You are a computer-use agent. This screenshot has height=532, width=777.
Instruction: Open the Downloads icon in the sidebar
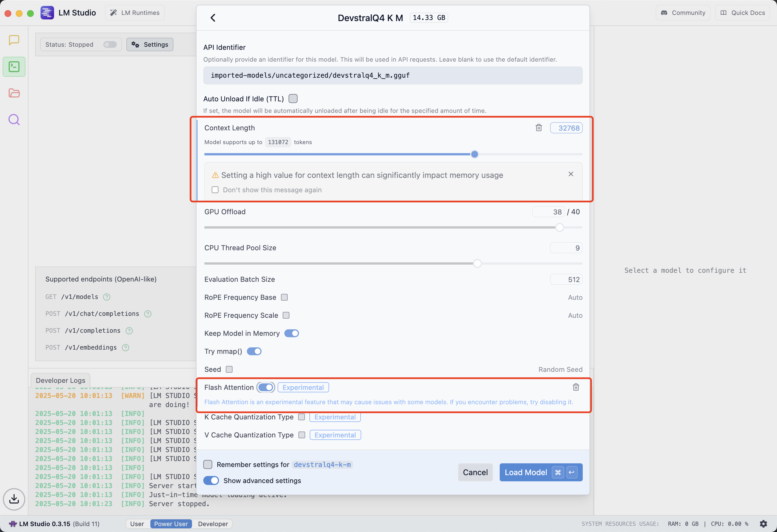click(14, 499)
